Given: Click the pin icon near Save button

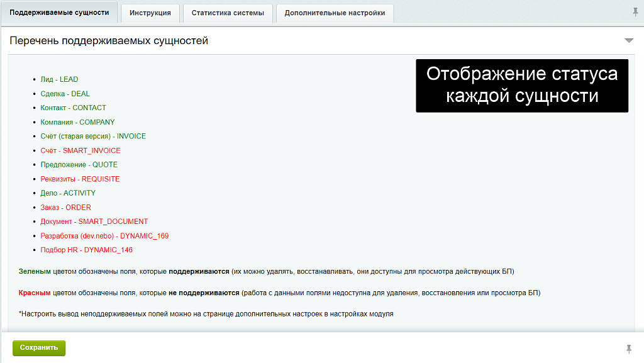Looking at the screenshot, I should tap(629, 349).
